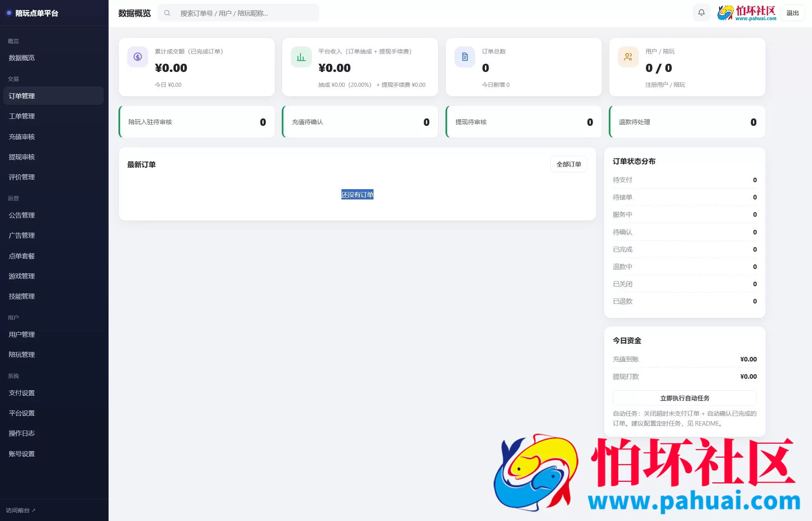Viewport: 812px width, 521px height.
Task: Select 操作日志 menu item
Action: [x=53, y=433]
